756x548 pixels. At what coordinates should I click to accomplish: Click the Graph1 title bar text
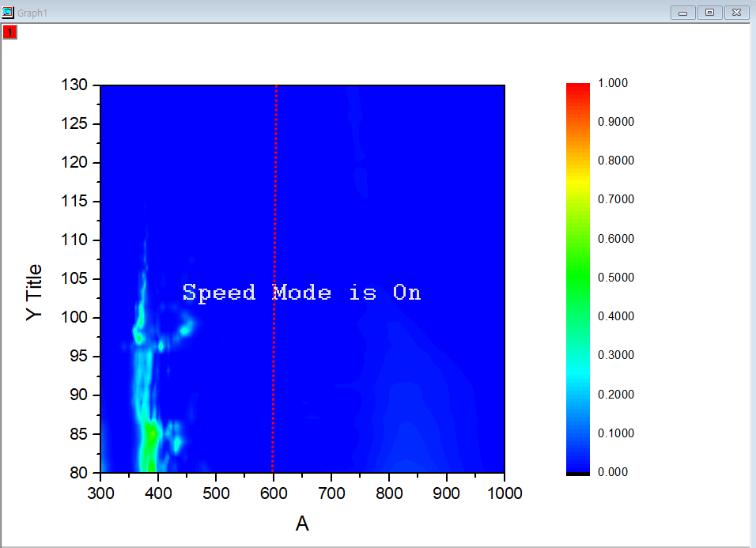point(32,13)
